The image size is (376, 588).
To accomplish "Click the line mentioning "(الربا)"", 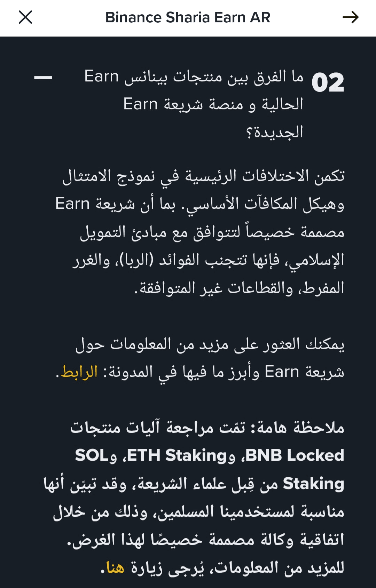I will [x=208, y=260].
